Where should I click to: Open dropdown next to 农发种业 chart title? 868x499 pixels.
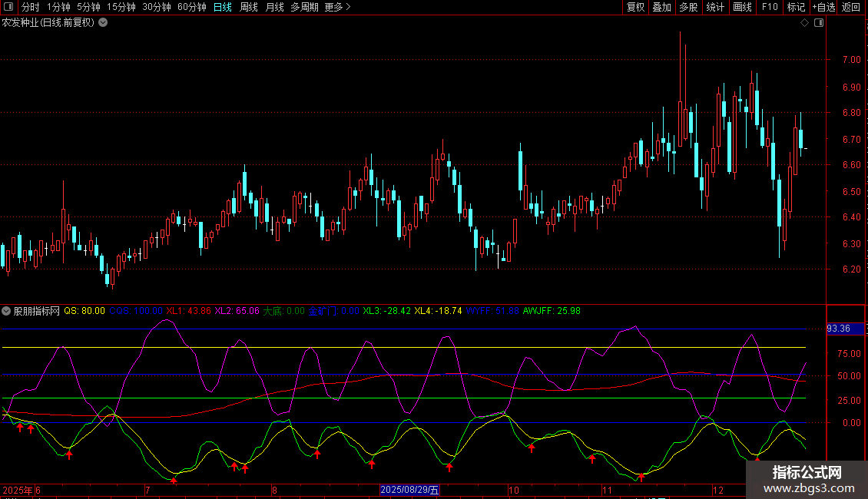[103, 23]
